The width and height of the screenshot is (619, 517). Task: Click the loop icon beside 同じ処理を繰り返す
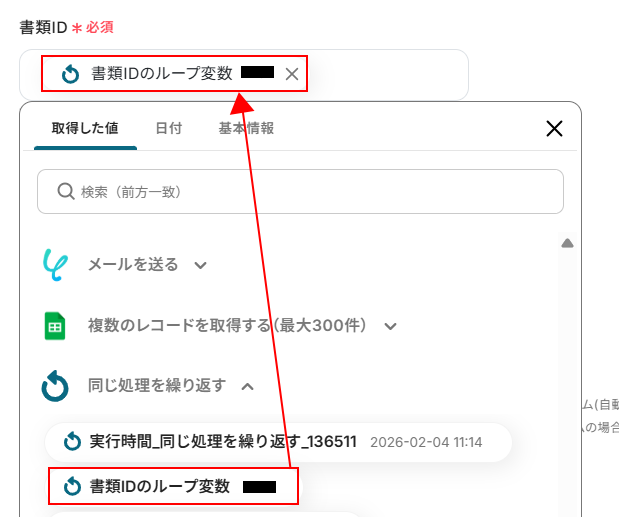coord(55,386)
